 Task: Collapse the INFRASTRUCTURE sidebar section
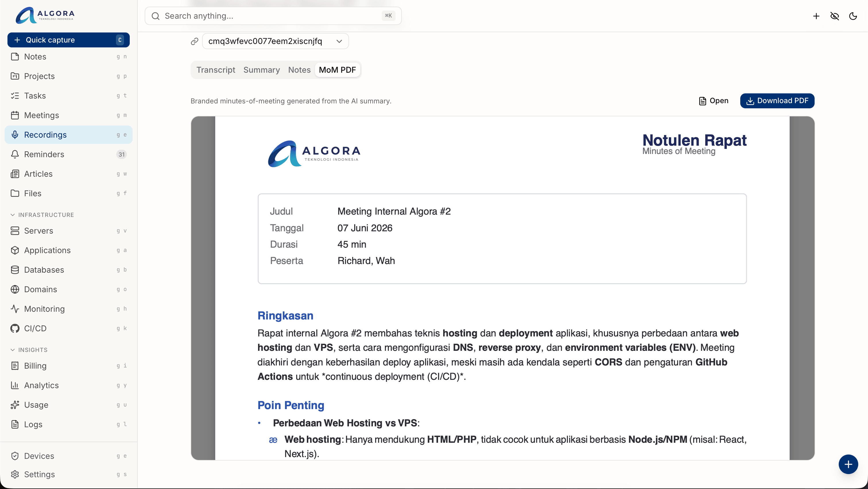42,215
